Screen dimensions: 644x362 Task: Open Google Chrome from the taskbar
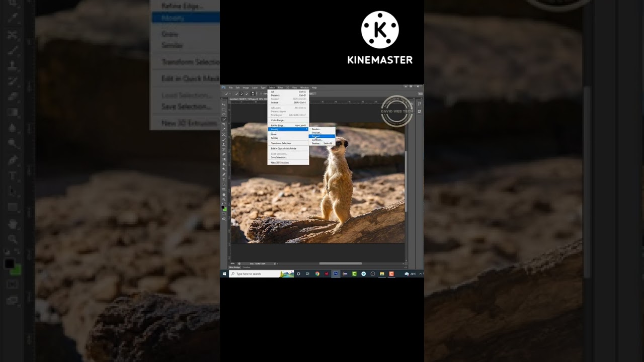click(317, 274)
